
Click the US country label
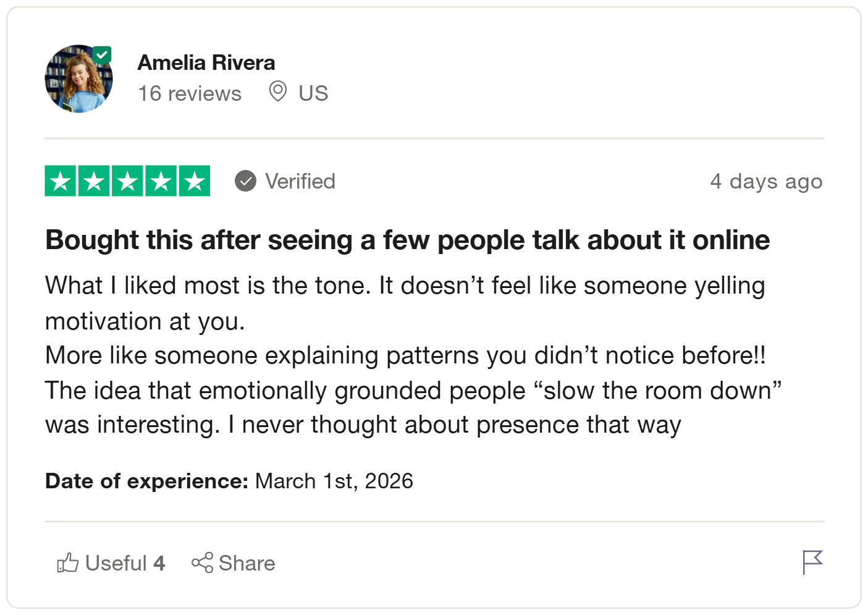click(x=313, y=93)
